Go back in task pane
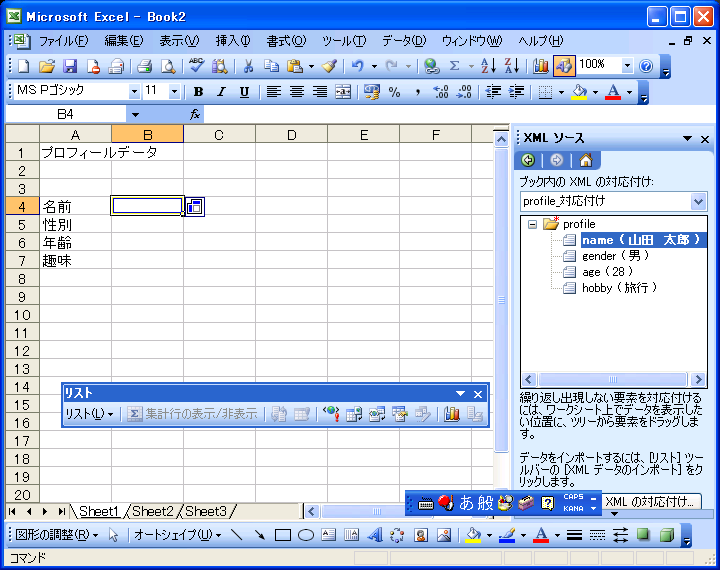The width and height of the screenshot is (720, 570). 528,160
